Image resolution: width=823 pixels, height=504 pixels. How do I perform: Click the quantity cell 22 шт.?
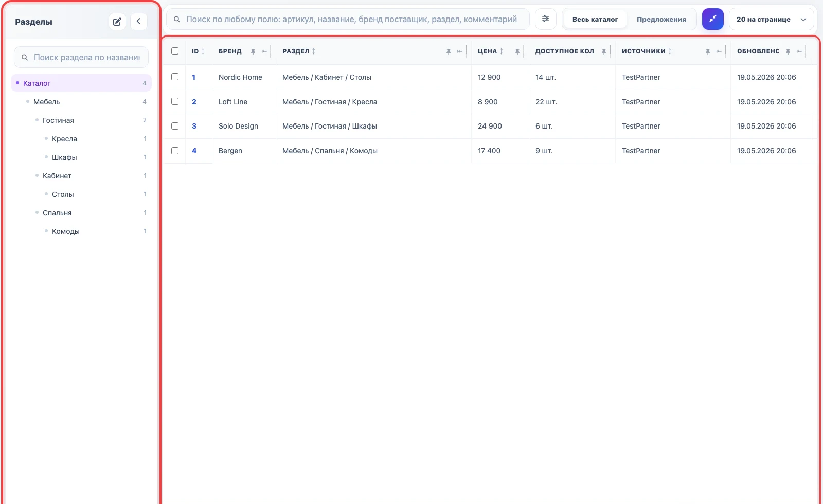point(572,102)
